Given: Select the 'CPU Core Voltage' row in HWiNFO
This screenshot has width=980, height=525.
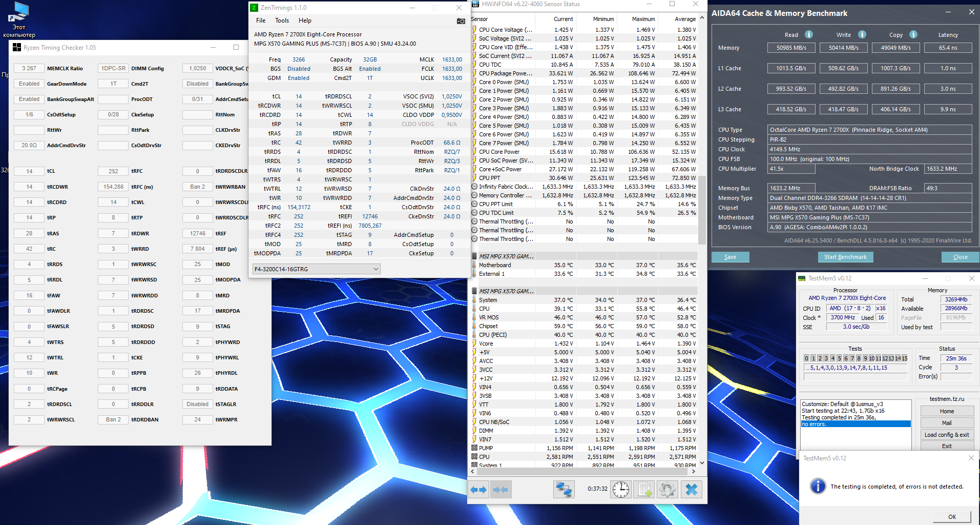Looking at the screenshot, I should pyautogui.click(x=584, y=30).
